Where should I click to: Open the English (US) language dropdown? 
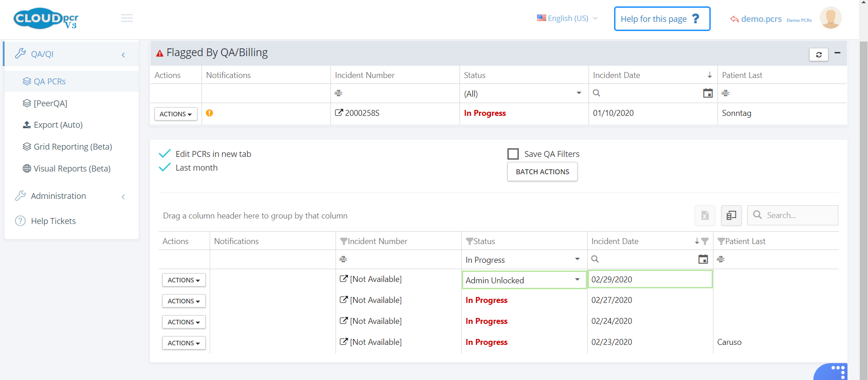568,18
